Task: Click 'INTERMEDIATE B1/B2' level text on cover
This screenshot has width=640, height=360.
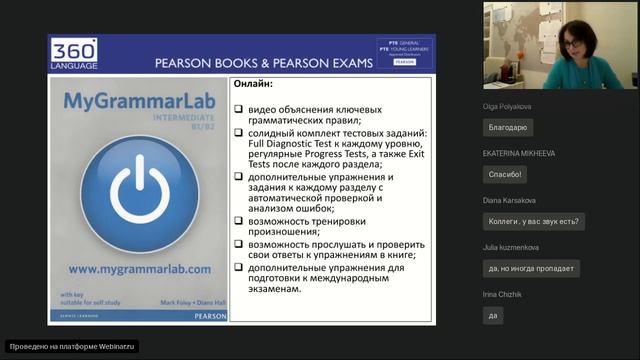Action: click(184, 122)
